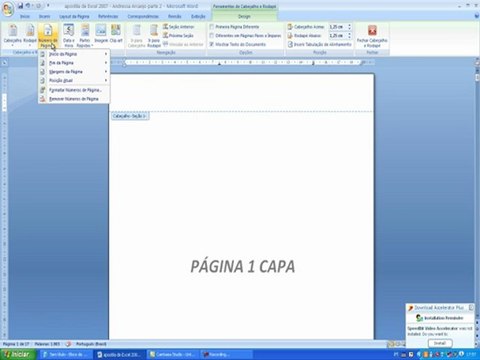The image size is (480, 360).
Task: Go to Próxima Seção
Action: [x=178, y=35]
